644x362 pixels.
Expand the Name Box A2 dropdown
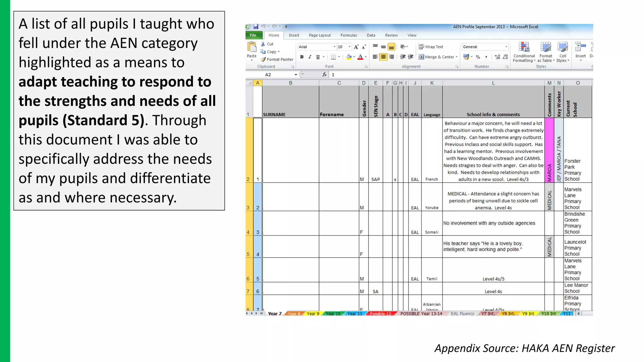click(x=296, y=75)
